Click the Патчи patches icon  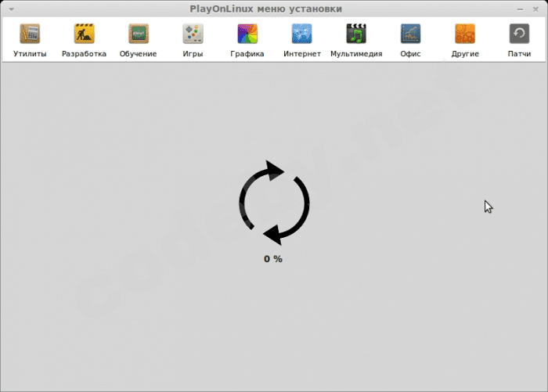(519, 34)
